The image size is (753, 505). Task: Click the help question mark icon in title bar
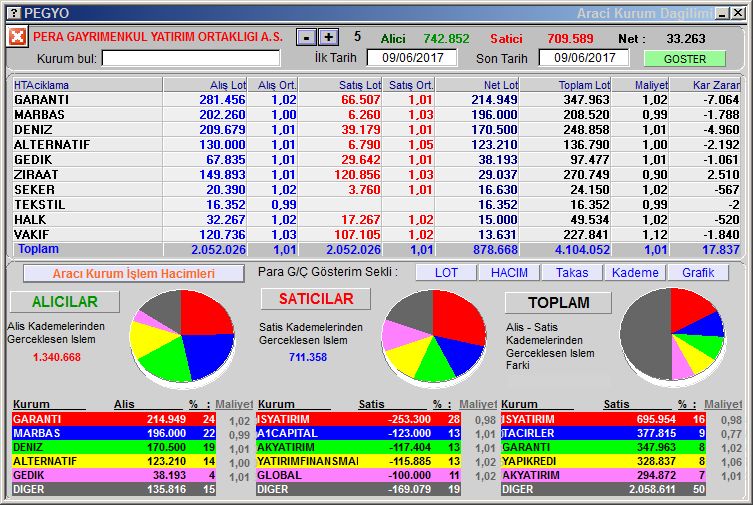14,13
